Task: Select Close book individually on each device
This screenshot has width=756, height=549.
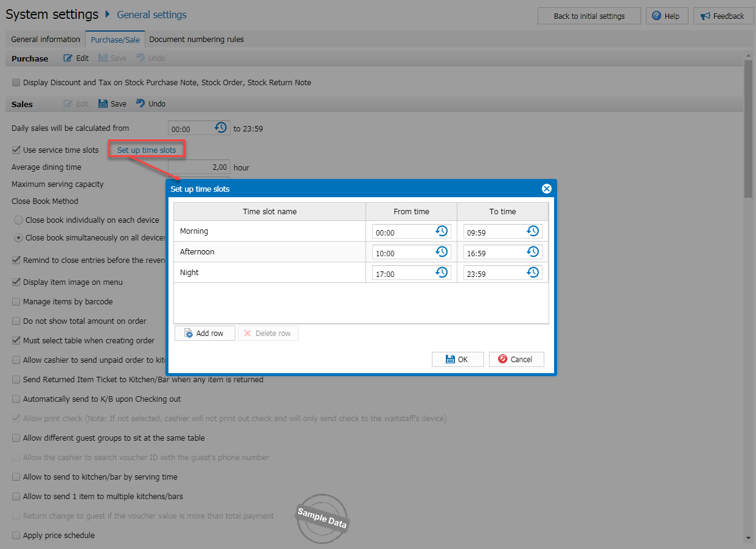Action: pos(19,220)
